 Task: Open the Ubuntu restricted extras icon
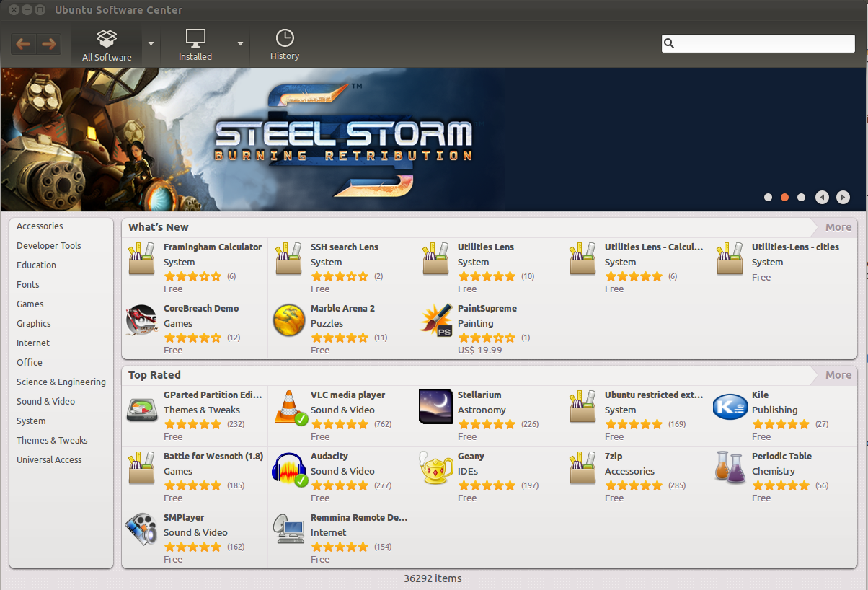[583, 407]
